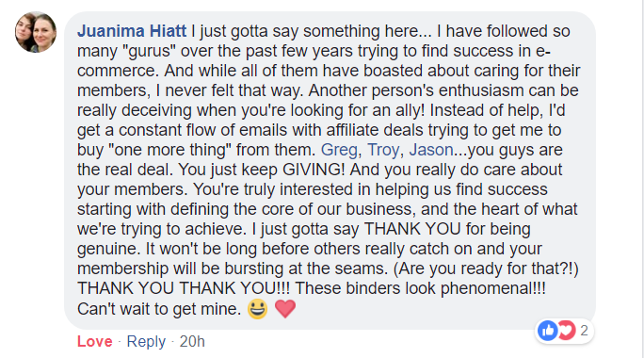The height and width of the screenshot is (358, 644).
Task: Open the reaction count showing 2
Action: [x=584, y=331]
